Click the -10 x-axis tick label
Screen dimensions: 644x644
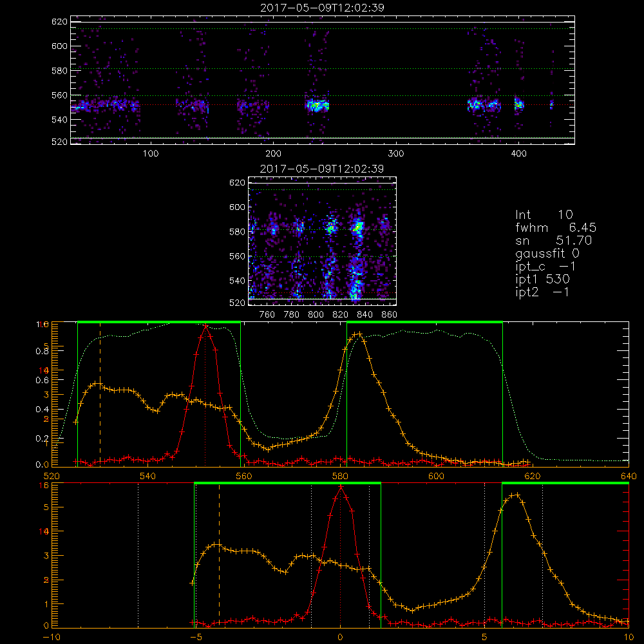pyautogui.click(x=52, y=638)
